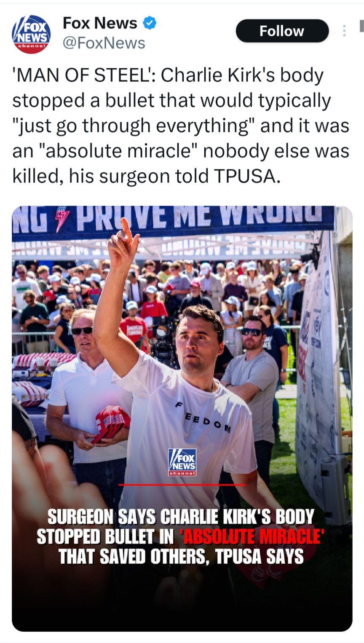Follow the Fox News account

[282, 31]
